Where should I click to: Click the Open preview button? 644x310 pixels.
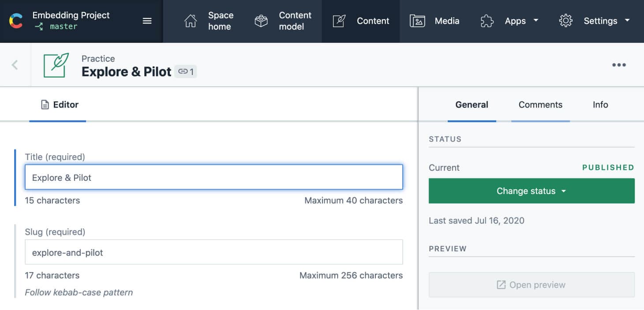pyautogui.click(x=531, y=284)
